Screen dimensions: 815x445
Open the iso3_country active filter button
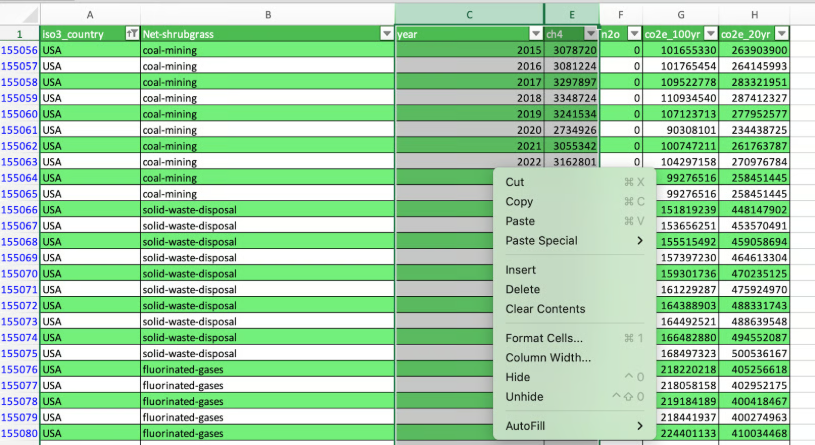click(132, 34)
